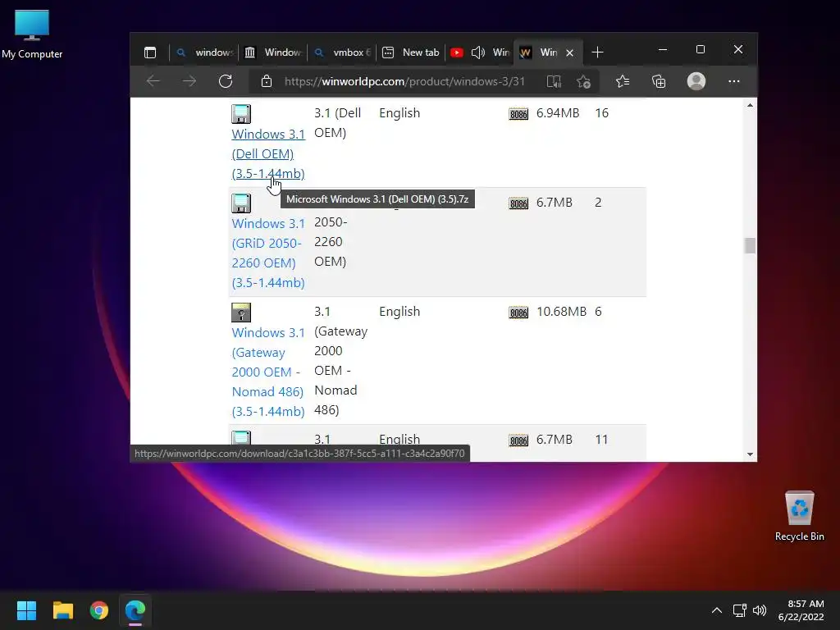This screenshot has width=840, height=630.
Task: Open the Windows Start menu
Action: click(26, 610)
